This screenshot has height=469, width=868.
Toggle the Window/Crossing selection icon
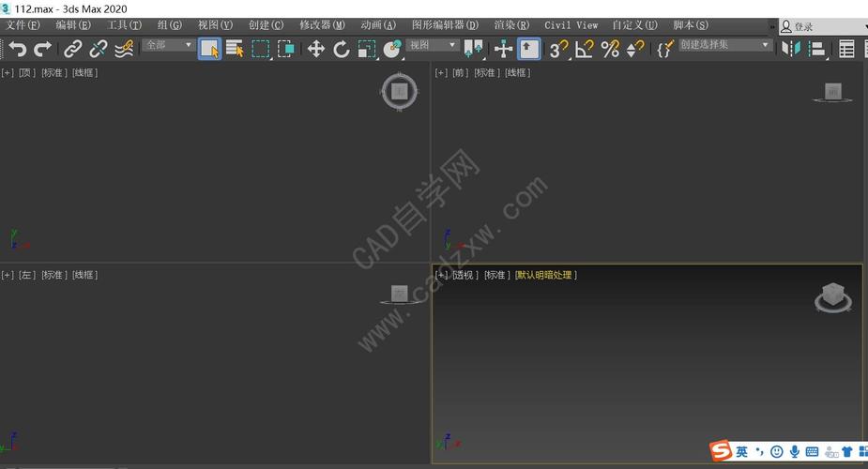(286, 49)
